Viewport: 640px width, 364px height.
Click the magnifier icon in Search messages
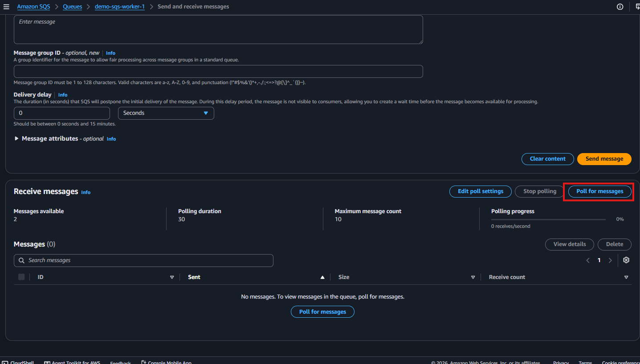(x=21, y=260)
